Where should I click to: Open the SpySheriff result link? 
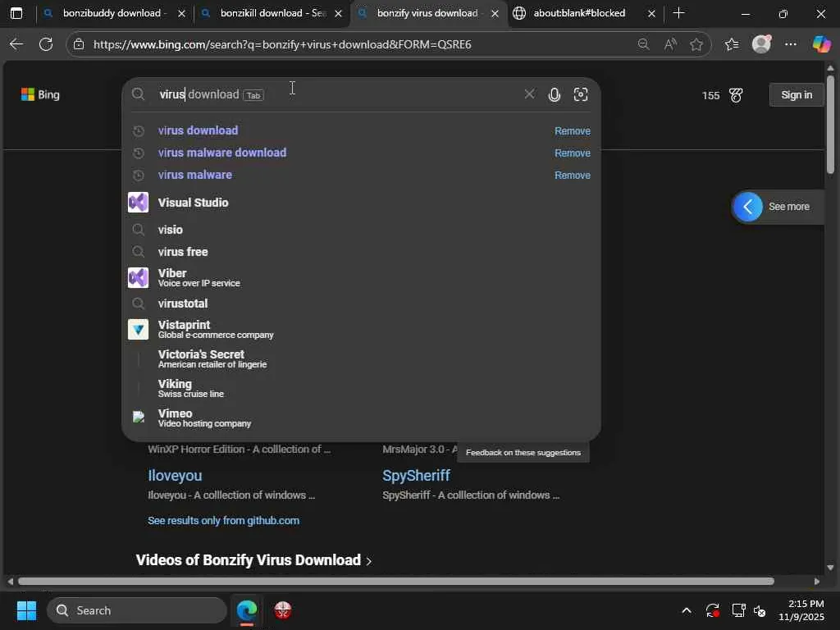(416, 476)
